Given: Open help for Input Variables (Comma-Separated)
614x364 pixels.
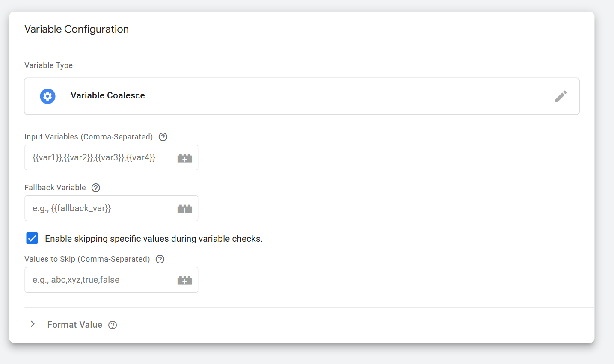Looking at the screenshot, I should (163, 136).
